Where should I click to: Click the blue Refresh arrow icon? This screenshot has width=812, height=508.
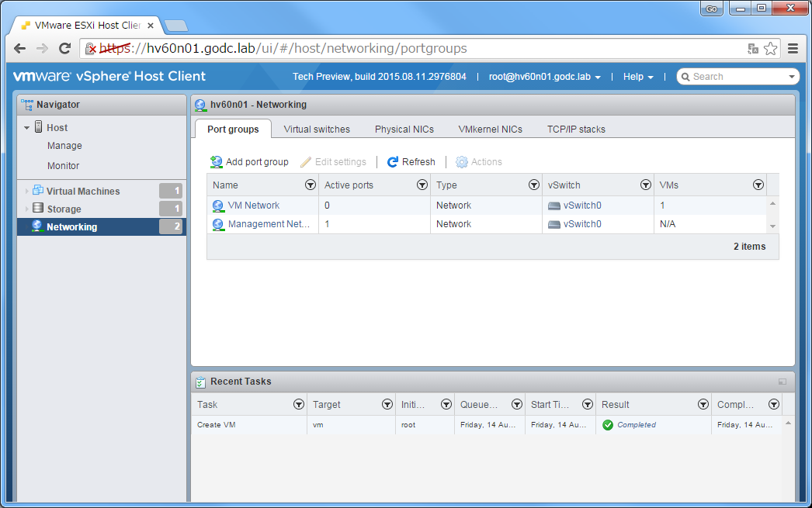coord(393,162)
